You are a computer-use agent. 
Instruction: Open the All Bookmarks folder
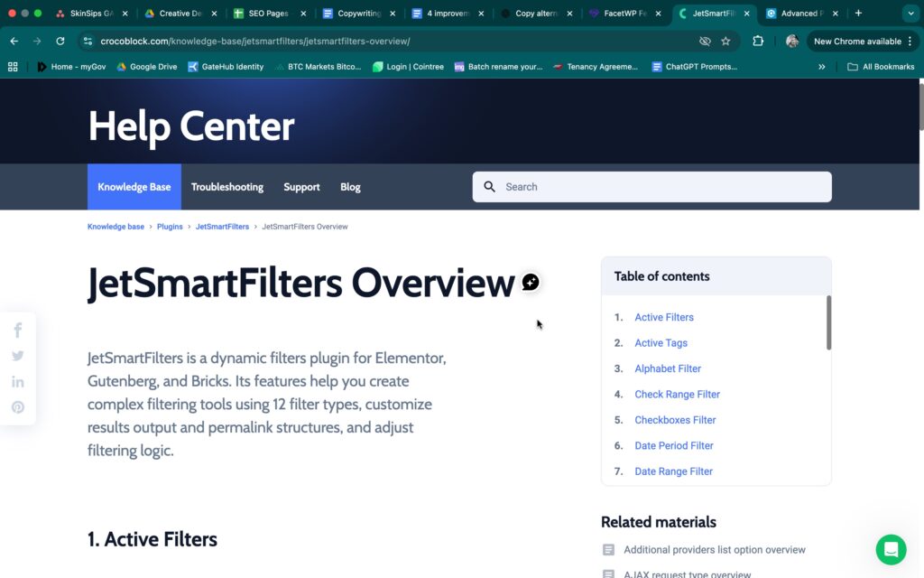click(881, 67)
